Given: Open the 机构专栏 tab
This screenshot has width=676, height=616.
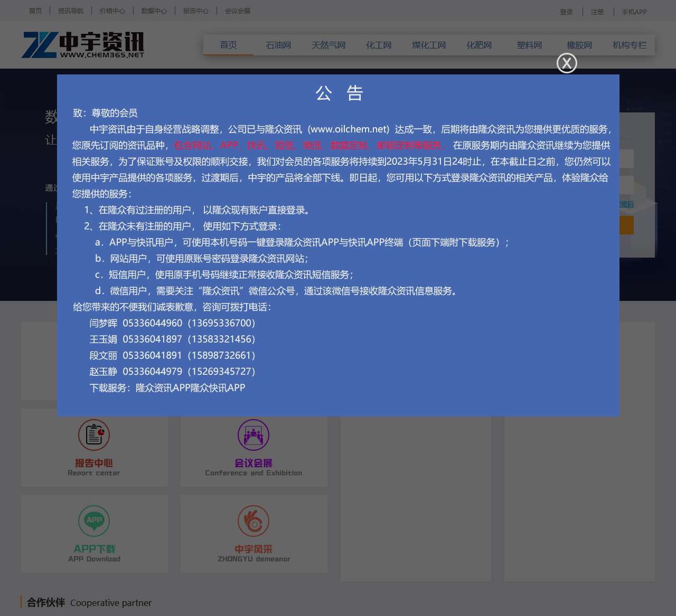Looking at the screenshot, I should click(x=630, y=45).
